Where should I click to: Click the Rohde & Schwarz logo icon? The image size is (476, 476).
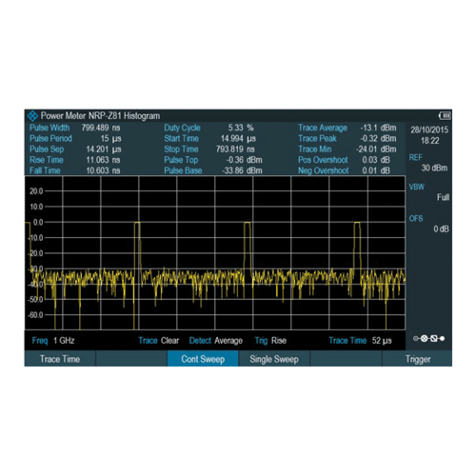32,116
